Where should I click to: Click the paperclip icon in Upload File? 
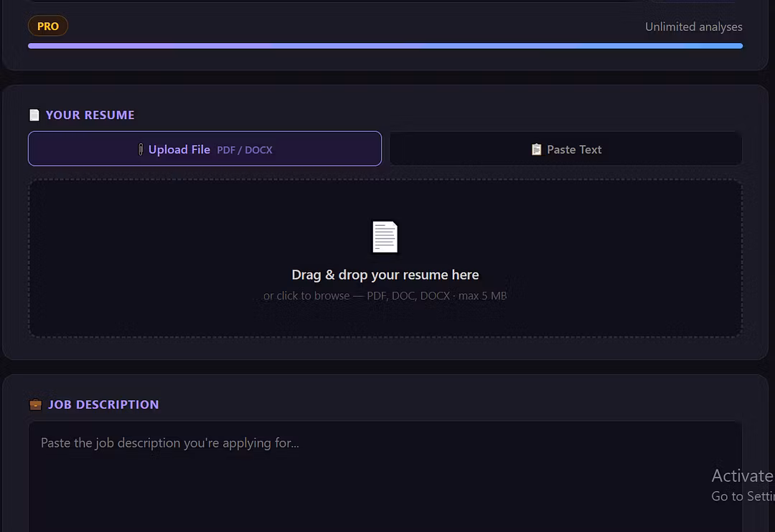141,149
